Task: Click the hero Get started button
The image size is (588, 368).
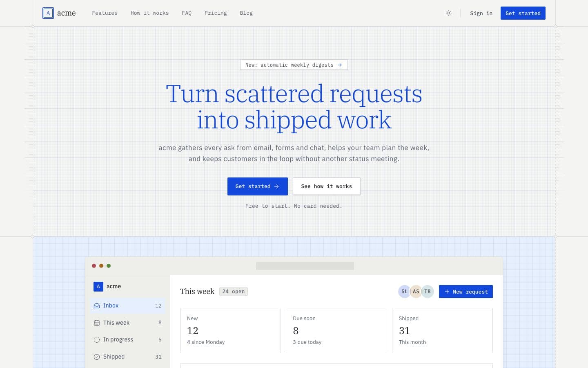Action: [x=257, y=186]
